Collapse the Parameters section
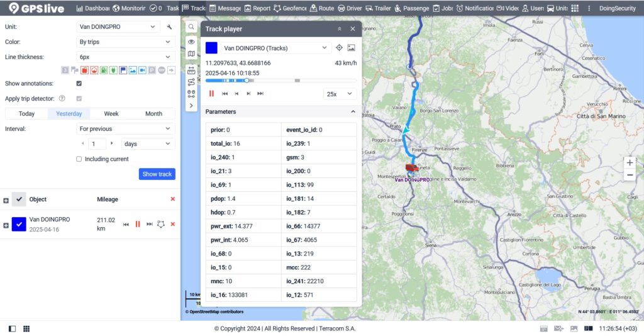The height and width of the screenshot is (336, 644). (353, 112)
